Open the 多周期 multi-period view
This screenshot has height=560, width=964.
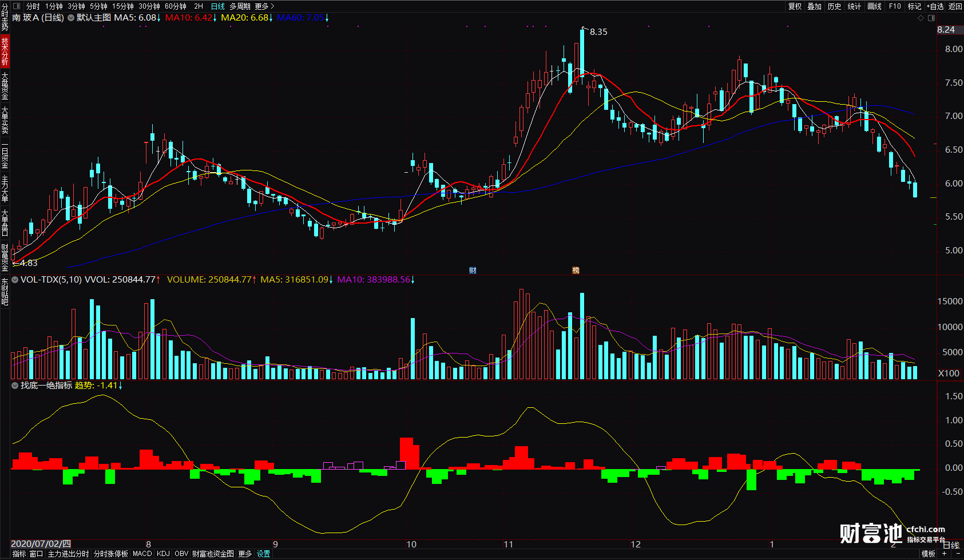tap(240, 6)
